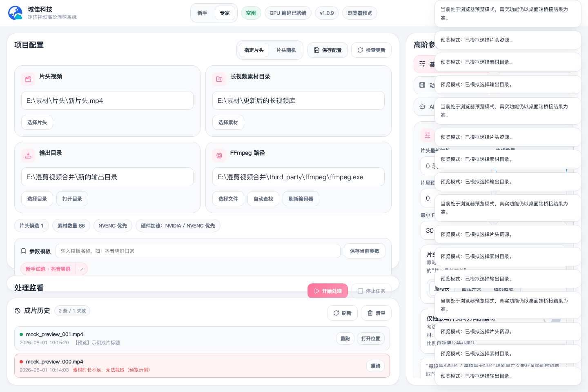This screenshot has height=392, width=588.
Task: Clear history with 清空 button
Action: [x=376, y=313]
